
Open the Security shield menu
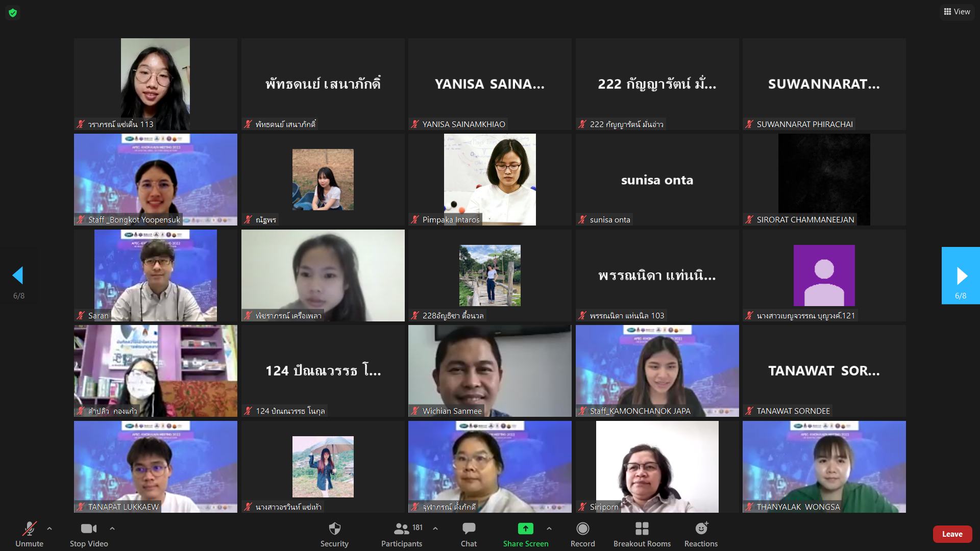tap(334, 534)
